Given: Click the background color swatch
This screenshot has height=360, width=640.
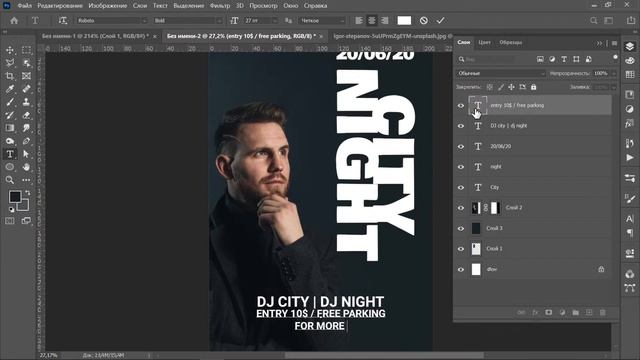Looking at the screenshot, I should [x=24, y=206].
